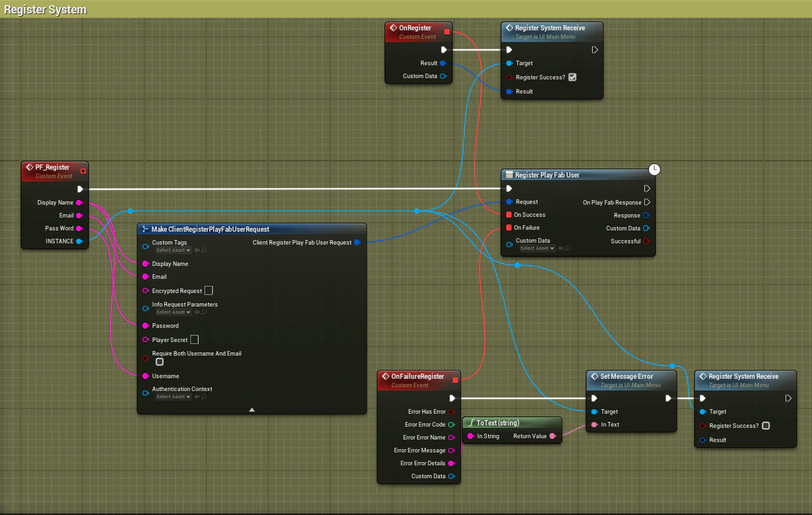812x515 pixels.
Task: Click the INSTANCE output pin on PF_Register
Action: coord(79,241)
